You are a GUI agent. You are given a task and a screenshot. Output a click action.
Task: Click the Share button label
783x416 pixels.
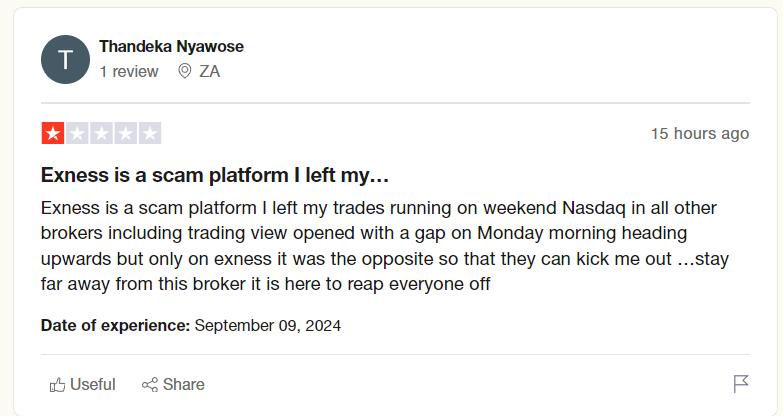pyautogui.click(x=183, y=385)
